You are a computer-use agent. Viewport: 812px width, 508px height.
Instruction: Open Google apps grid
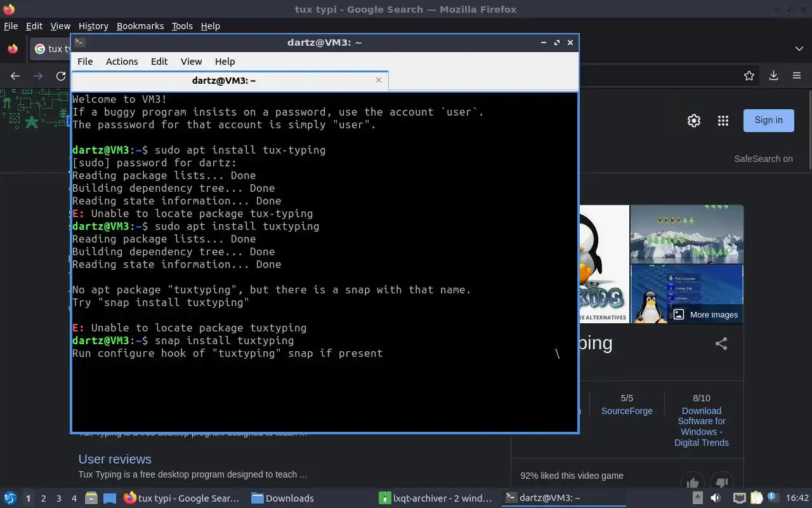pyautogui.click(x=723, y=121)
